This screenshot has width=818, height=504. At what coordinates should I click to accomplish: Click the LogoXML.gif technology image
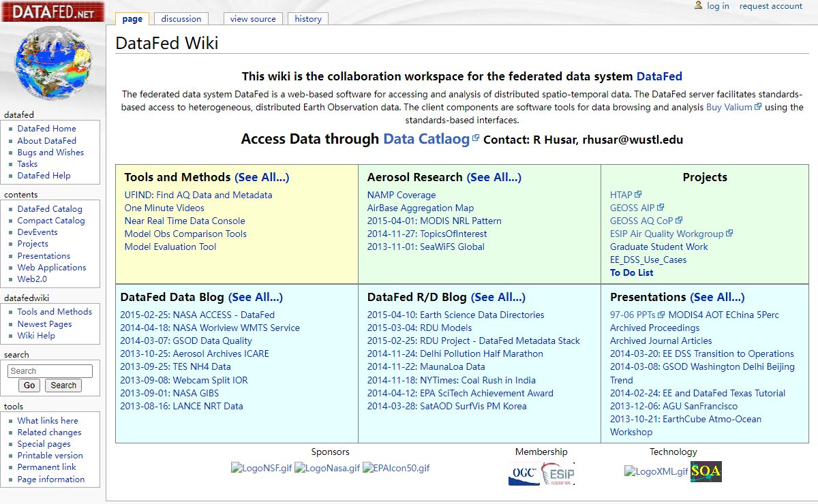(x=656, y=471)
